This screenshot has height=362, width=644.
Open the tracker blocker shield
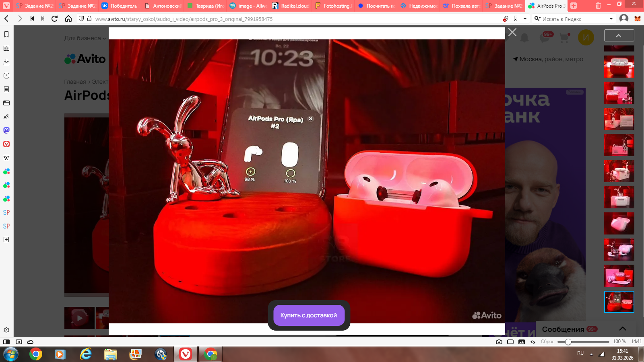coord(81,19)
